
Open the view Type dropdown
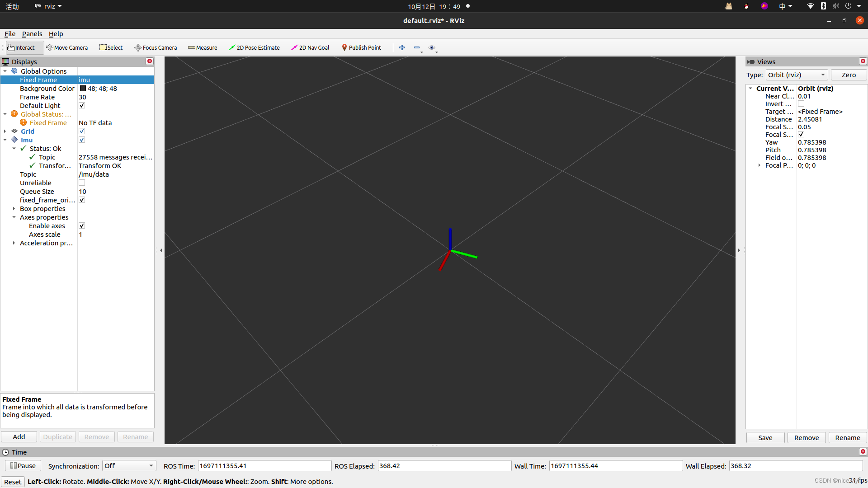[797, 75]
